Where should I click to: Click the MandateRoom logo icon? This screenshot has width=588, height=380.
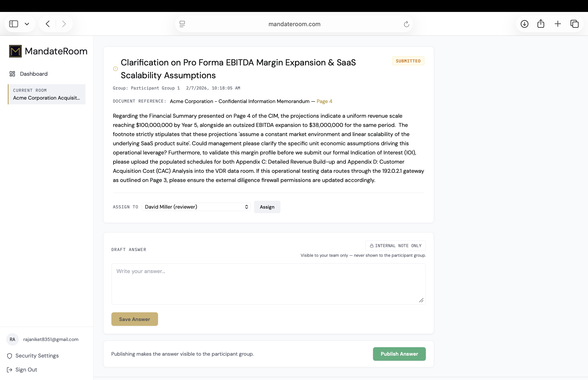click(15, 51)
